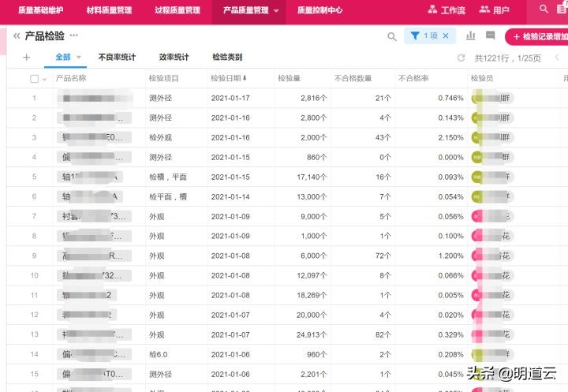Search records with the magnifier near the filter

pos(391,36)
